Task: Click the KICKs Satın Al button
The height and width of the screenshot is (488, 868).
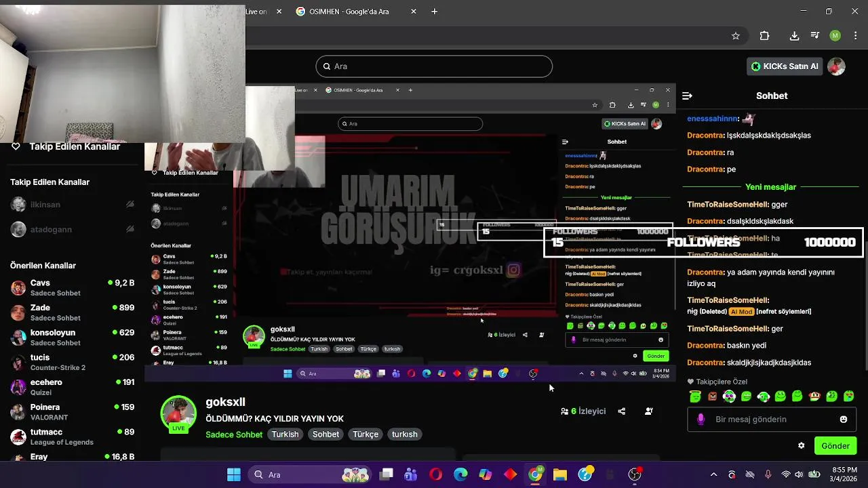Action: coord(785,66)
